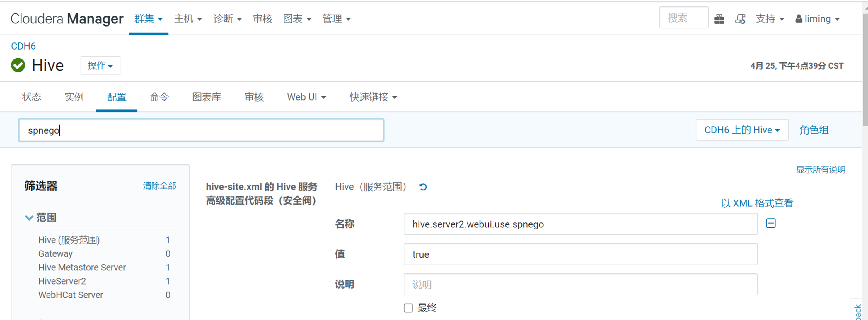Click 以 XML 格式查看 link

(x=757, y=203)
